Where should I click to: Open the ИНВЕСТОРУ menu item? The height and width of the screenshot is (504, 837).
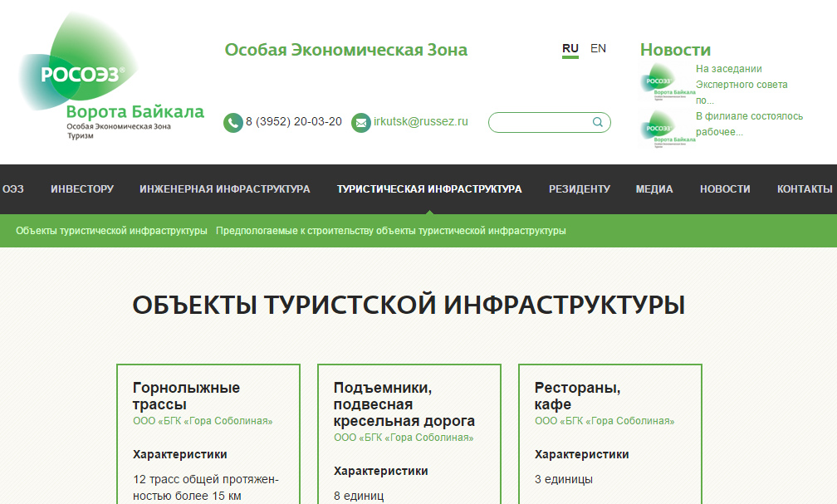82,189
